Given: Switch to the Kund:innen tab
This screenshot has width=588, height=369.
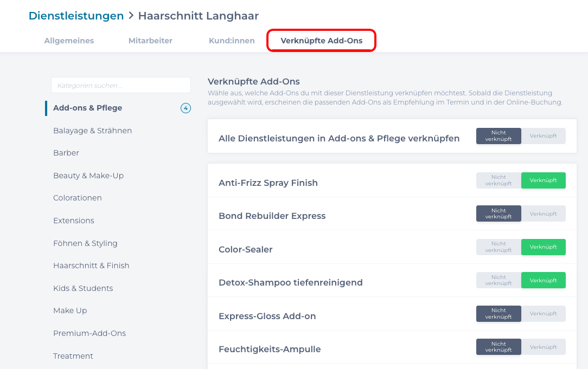Looking at the screenshot, I should 232,40.
